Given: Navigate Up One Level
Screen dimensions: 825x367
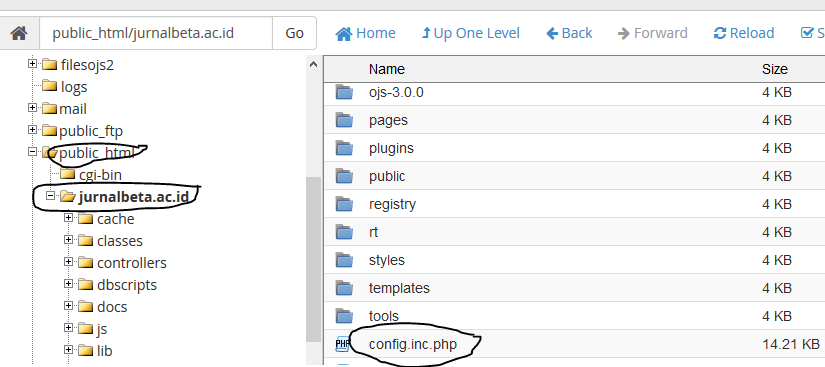Looking at the screenshot, I should point(471,34).
